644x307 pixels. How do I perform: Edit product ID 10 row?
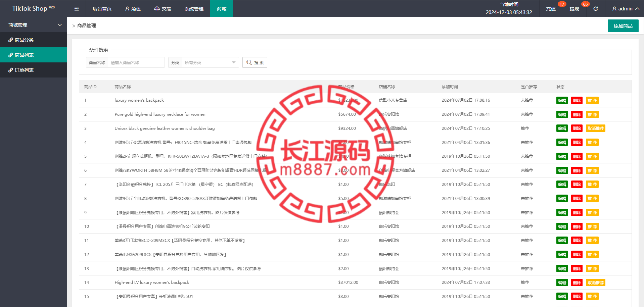click(x=562, y=226)
